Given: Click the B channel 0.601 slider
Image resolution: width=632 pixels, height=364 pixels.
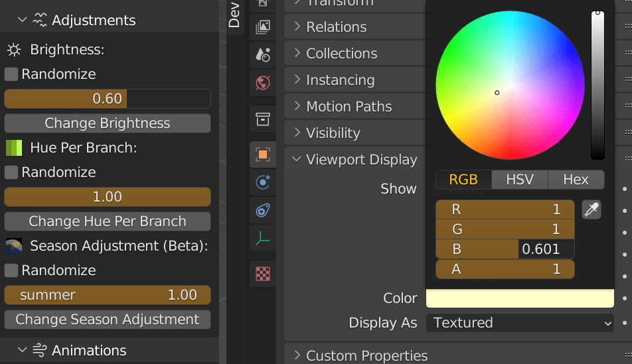Looking at the screenshot, I should (505, 249).
